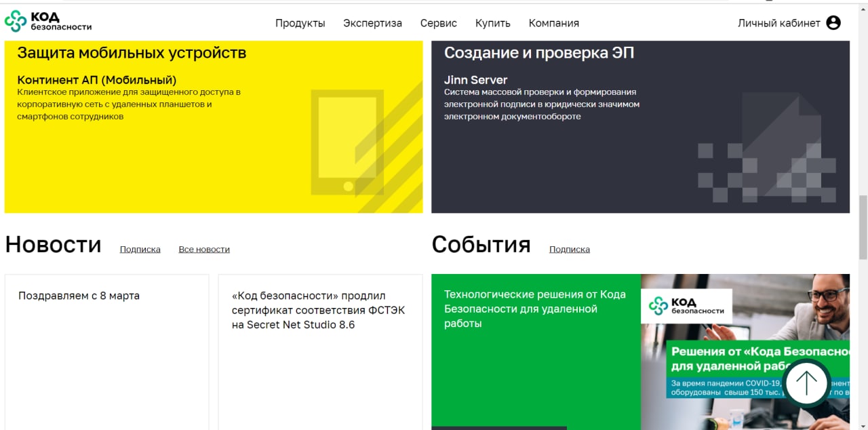Screen dimensions: 868x430
Task: Open news about ФСТЭК certificate Secret Net Studio
Action: tap(320, 352)
